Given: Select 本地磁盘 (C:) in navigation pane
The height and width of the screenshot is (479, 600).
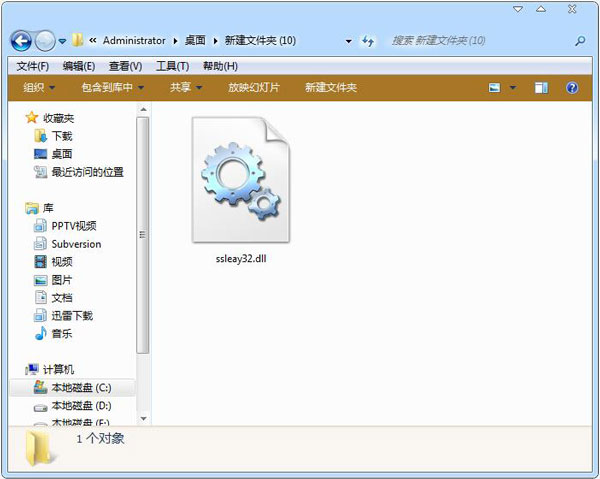Looking at the screenshot, I should click(80, 387).
